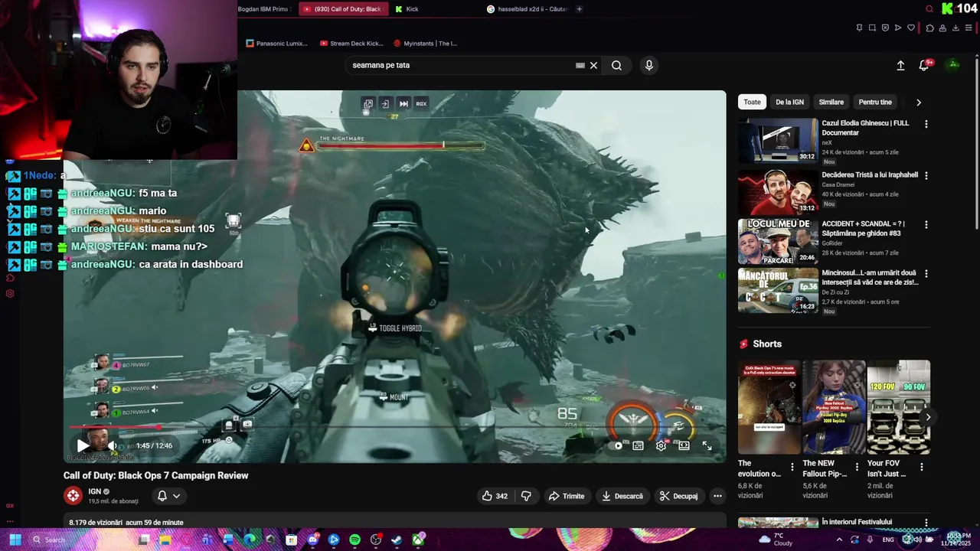
Task: Dislike the Black Ops 7 review video
Action: [526, 496]
